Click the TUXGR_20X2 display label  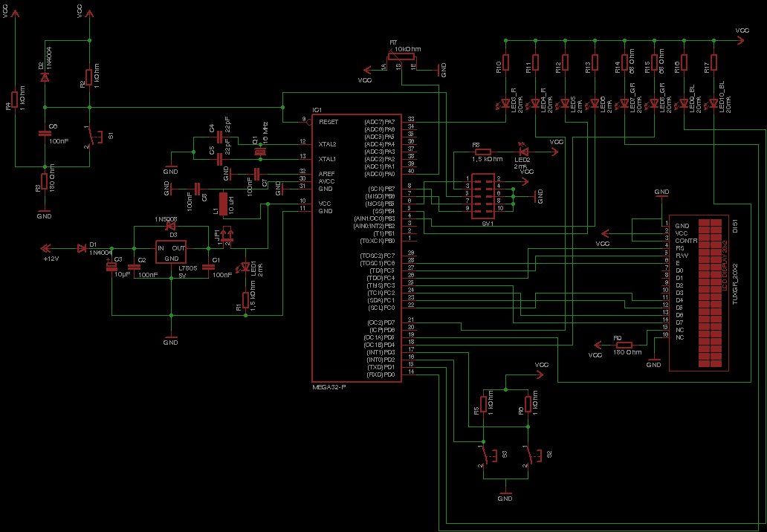(x=735, y=285)
